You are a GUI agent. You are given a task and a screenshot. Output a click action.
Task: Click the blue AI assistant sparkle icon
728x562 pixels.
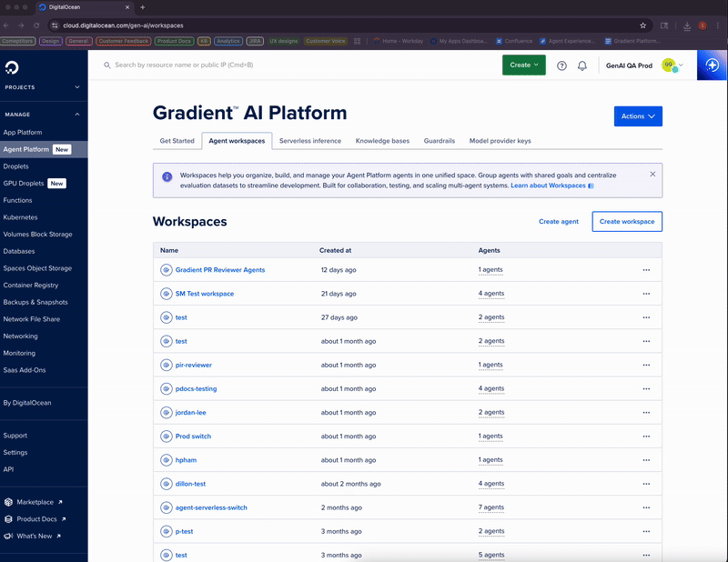(x=713, y=65)
